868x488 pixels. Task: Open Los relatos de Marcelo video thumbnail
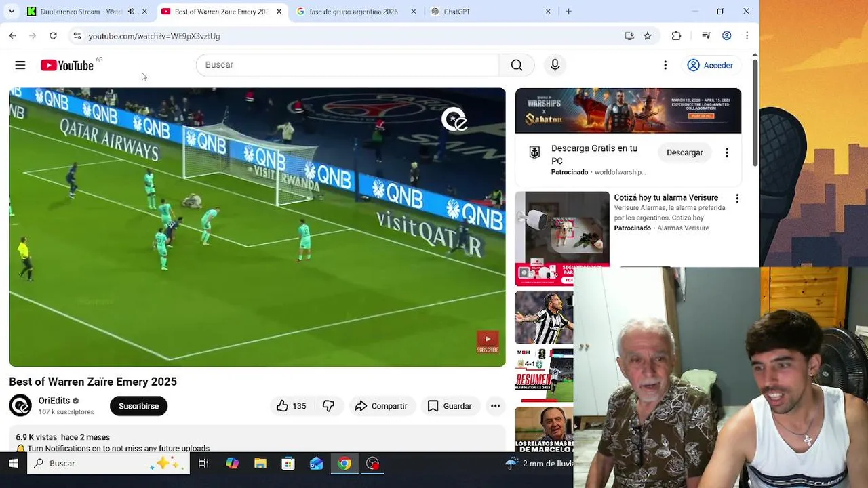(x=544, y=429)
